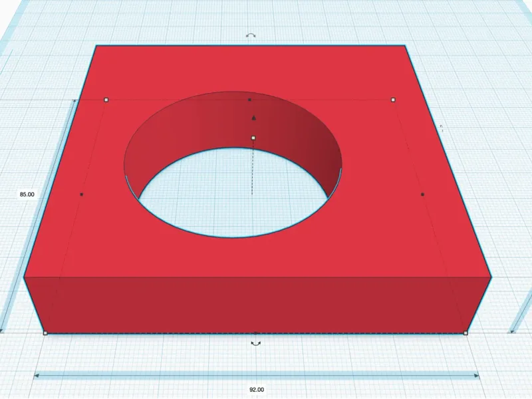Select the red box's front side face
This screenshot has width=532, height=399.
(258, 305)
